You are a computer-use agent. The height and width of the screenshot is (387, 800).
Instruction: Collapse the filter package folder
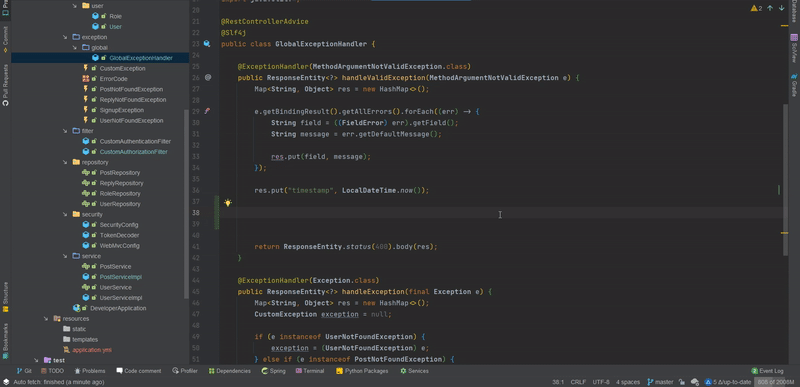pos(65,131)
